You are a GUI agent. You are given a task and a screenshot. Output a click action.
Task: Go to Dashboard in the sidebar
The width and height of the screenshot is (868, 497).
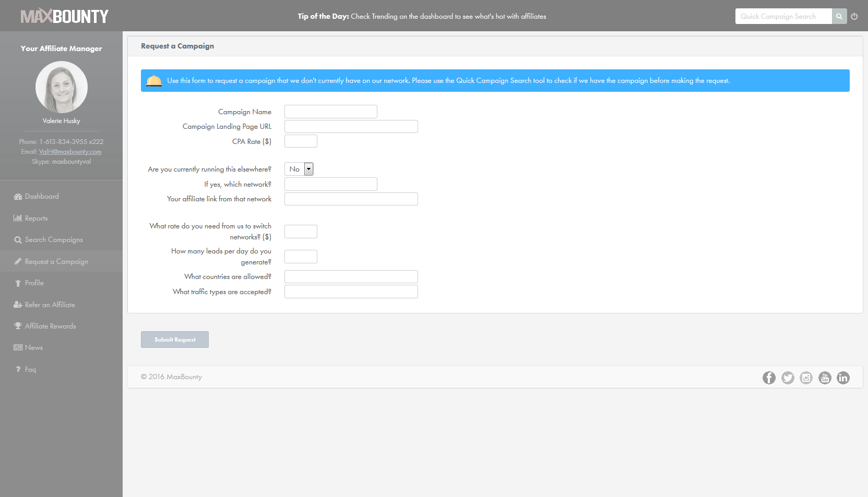(42, 197)
